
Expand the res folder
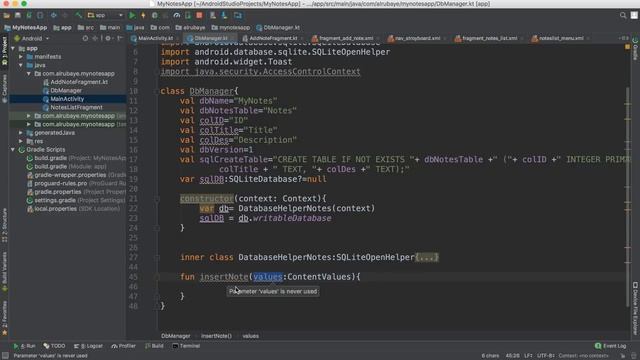click(21, 141)
